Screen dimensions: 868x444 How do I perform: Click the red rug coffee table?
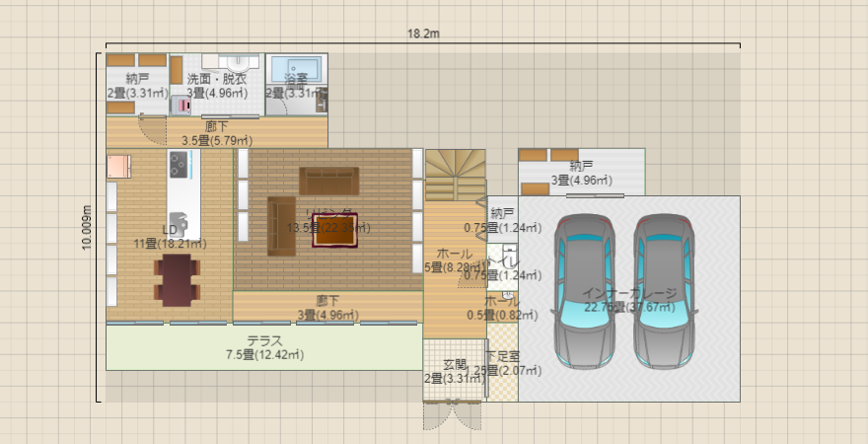coord(334,229)
